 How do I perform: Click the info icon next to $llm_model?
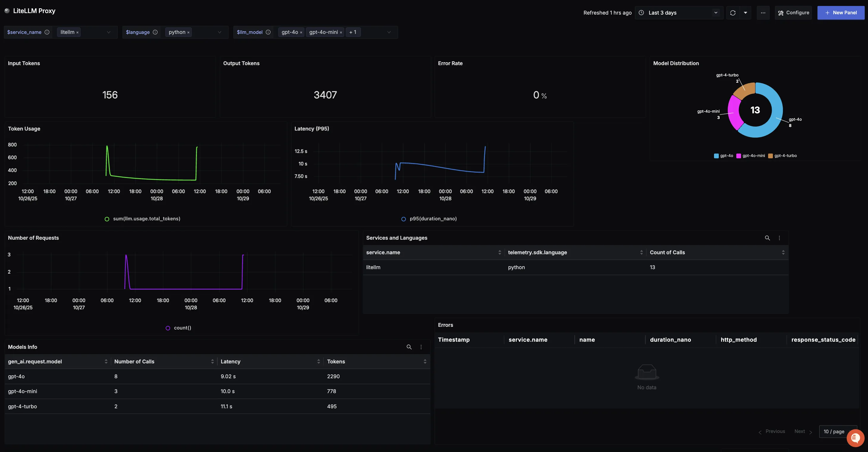268,32
